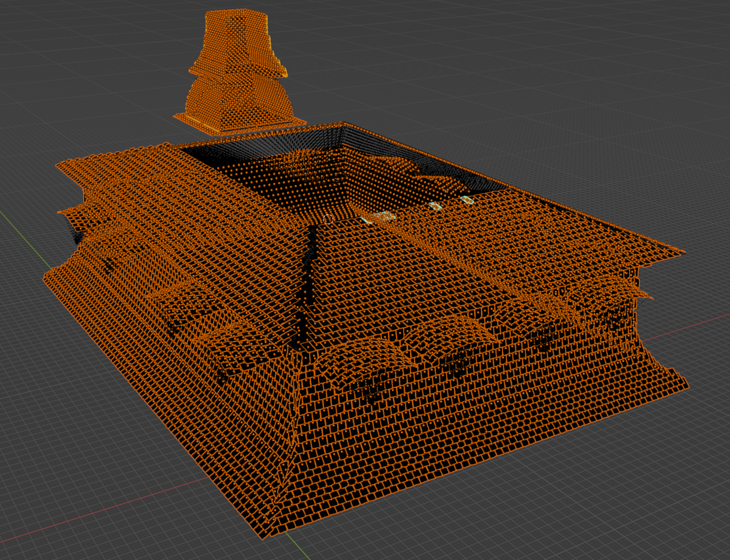Select the largest cyan-highlighted face cluster
Viewport: 730px width, 560px height.
tap(382, 217)
